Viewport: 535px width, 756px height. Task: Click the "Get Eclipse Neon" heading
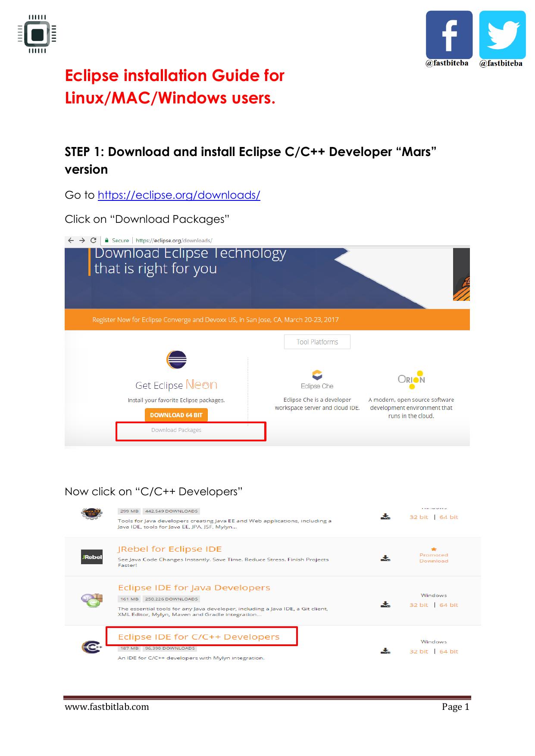pyautogui.click(x=176, y=385)
